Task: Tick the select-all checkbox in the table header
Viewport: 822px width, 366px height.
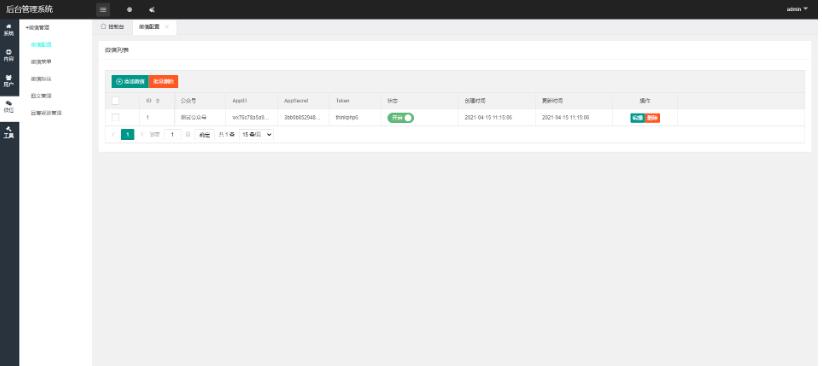Action: coord(115,101)
